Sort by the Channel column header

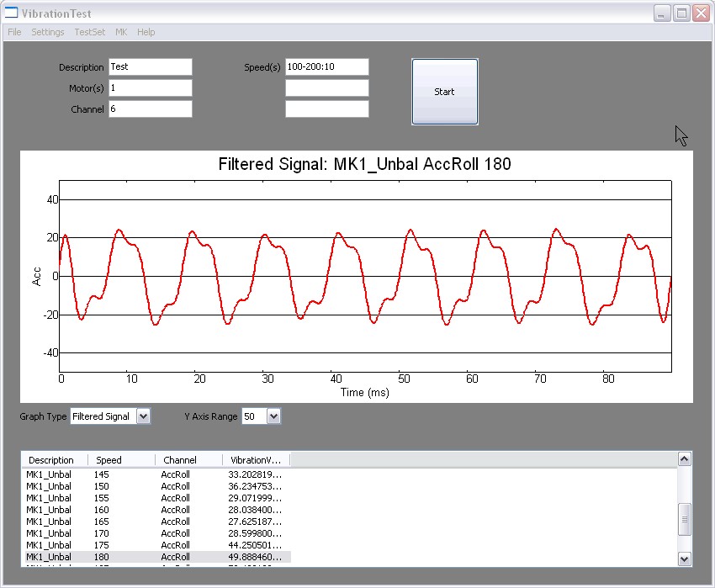pyautogui.click(x=189, y=460)
